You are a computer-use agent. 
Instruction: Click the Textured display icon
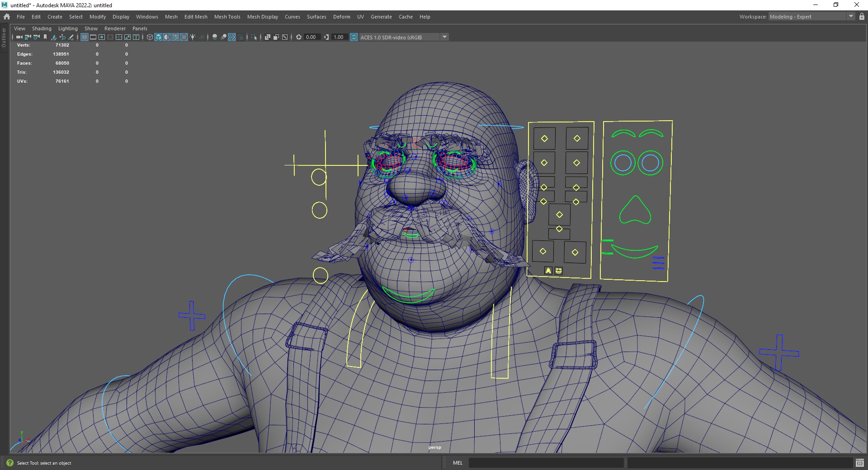pos(184,37)
